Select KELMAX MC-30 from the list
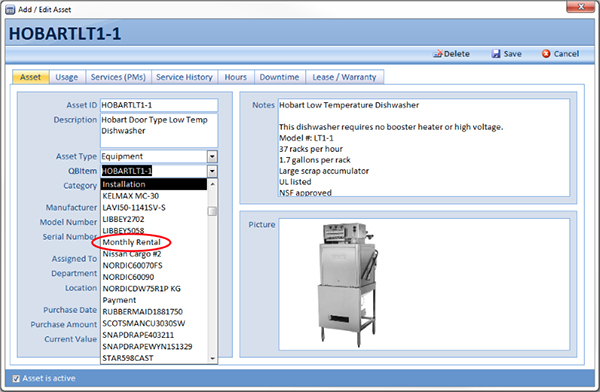 154,196
